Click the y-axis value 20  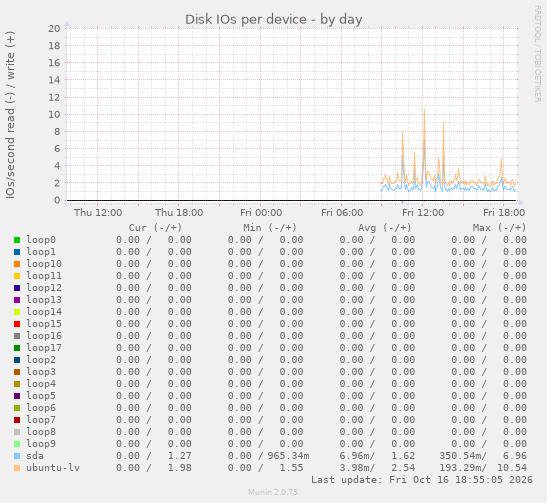tap(54, 29)
